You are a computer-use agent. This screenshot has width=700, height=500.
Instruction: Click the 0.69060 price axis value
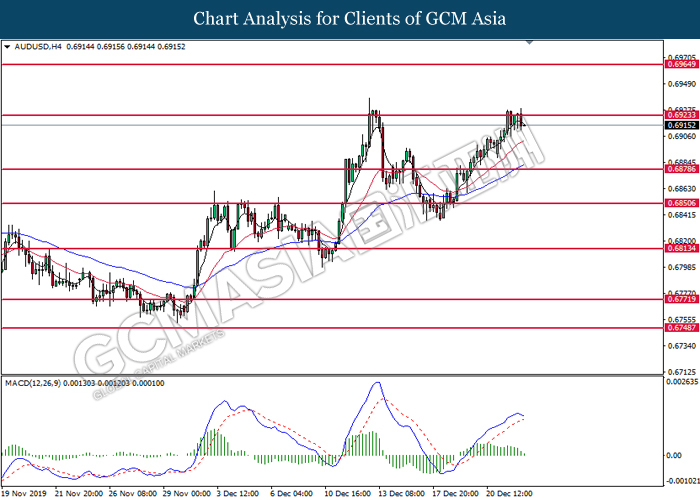point(682,136)
